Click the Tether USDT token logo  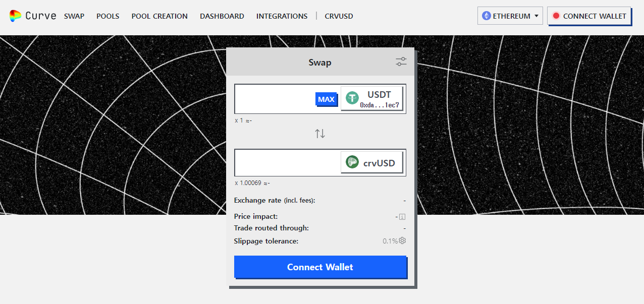352,98
